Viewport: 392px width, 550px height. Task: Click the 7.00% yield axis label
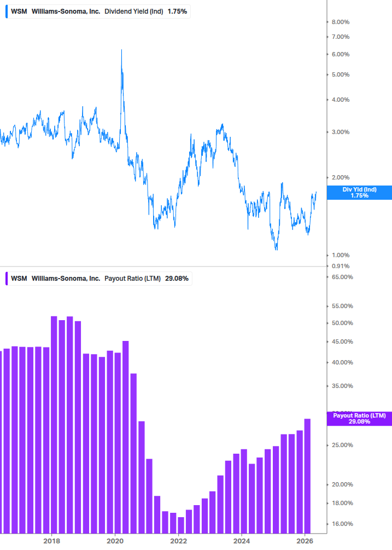tap(341, 37)
